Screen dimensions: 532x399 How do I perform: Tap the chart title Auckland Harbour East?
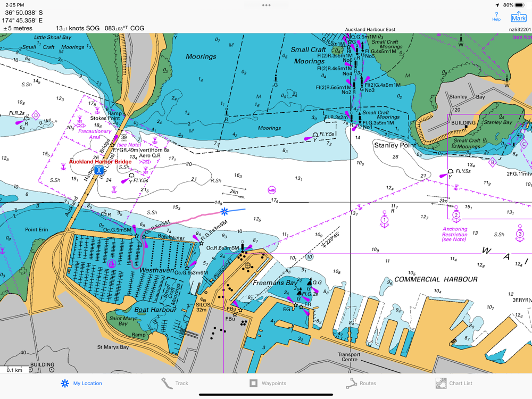coord(370,29)
